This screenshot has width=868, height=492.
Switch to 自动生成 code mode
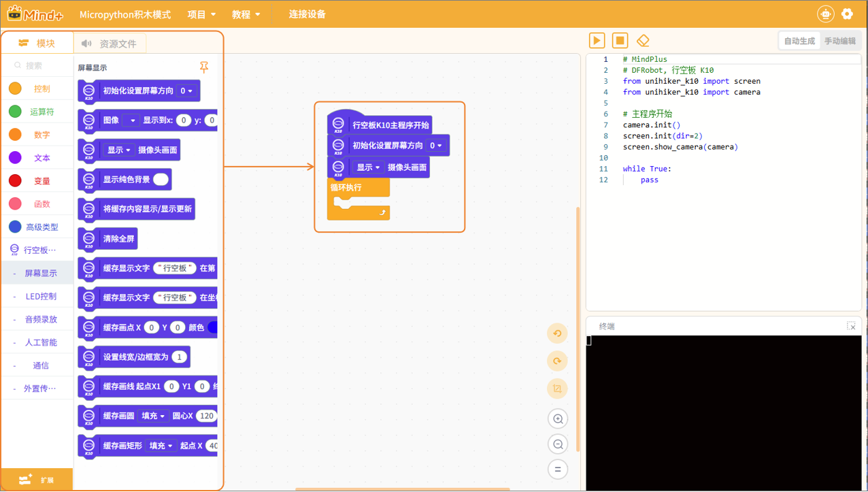point(799,41)
